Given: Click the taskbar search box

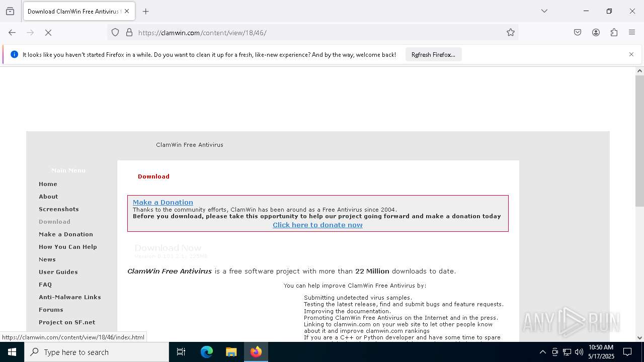Looking at the screenshot, I should (97, 352).
